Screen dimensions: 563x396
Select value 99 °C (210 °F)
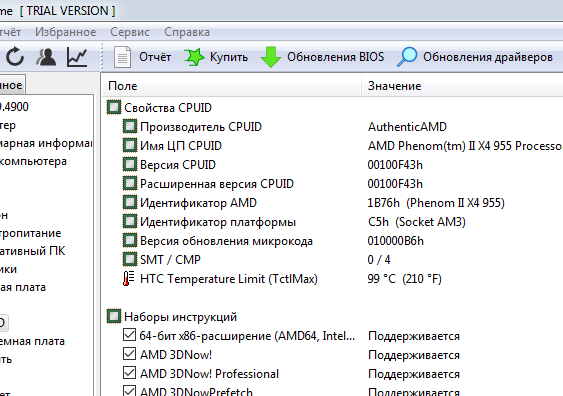pyautogui.click(x=404, y=279)
